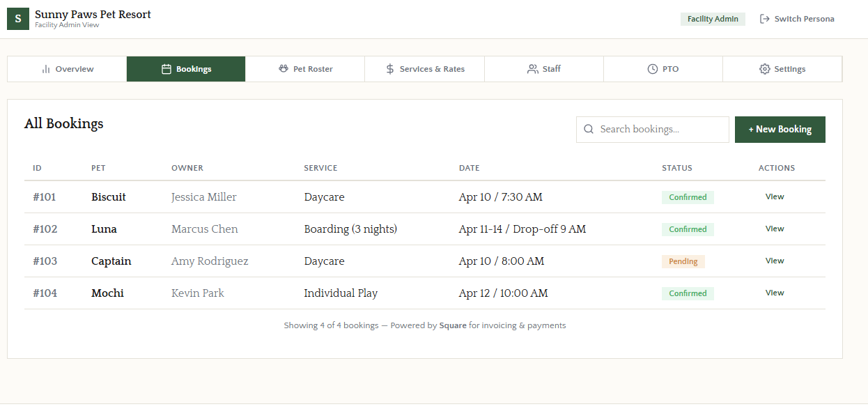The image size is (868, 409).
Task: Click the DATE column header
Action: [x=470, y=168]
